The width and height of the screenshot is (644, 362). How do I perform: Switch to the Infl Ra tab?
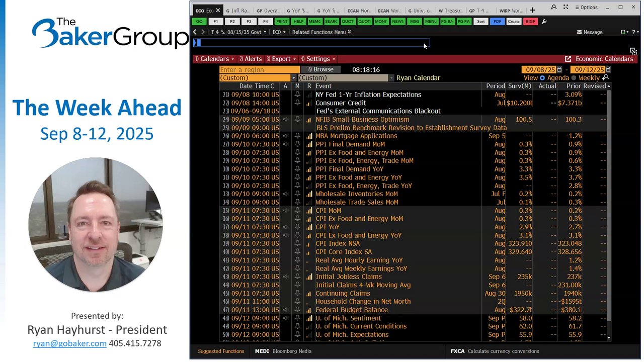pyautogui.click(x=237, y=11)
